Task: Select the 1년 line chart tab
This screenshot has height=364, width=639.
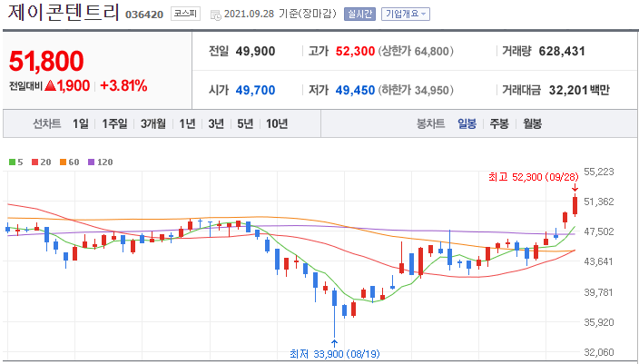Action: coord(188,123)
